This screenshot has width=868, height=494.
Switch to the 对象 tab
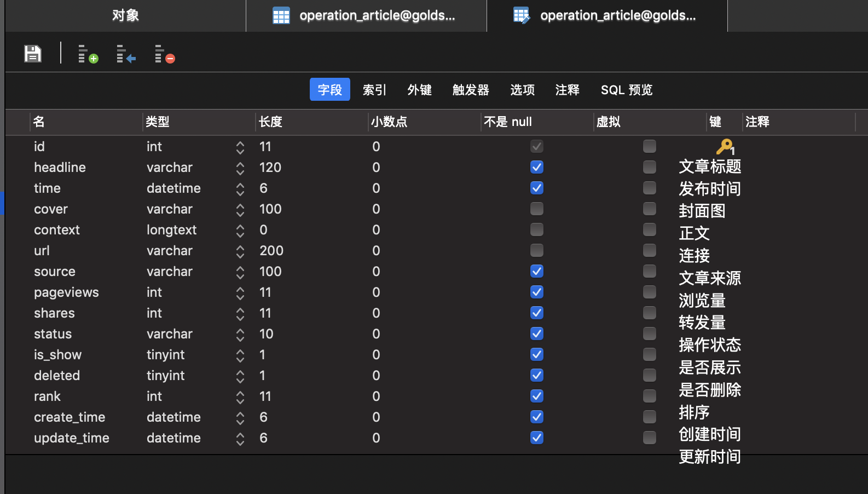[125, 16]
